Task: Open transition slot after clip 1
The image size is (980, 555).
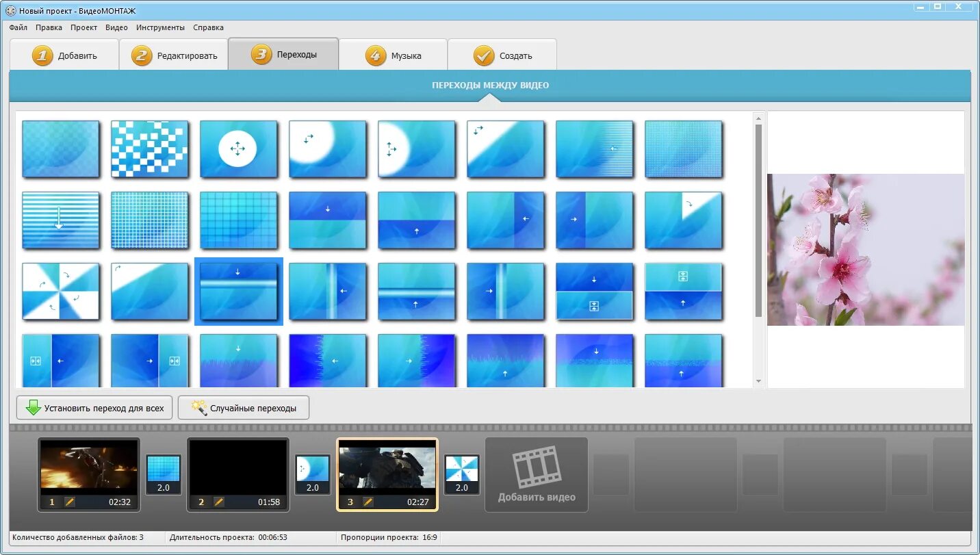Action: 164,474
